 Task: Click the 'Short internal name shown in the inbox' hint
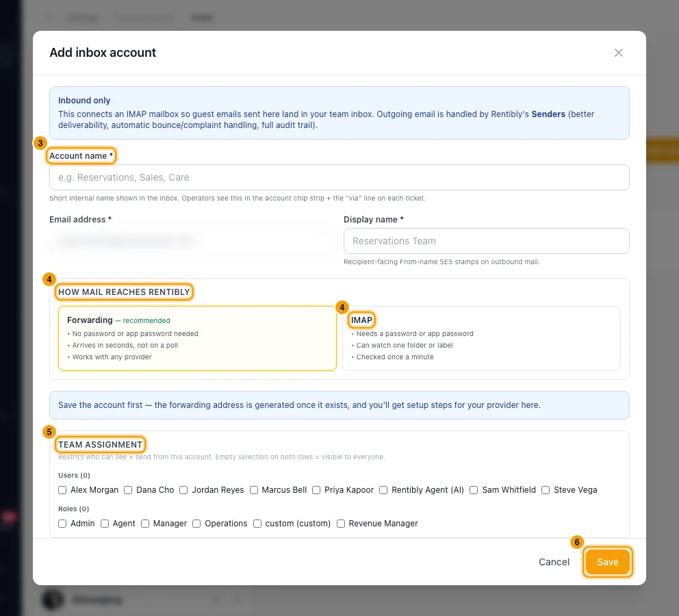point(238,198)
